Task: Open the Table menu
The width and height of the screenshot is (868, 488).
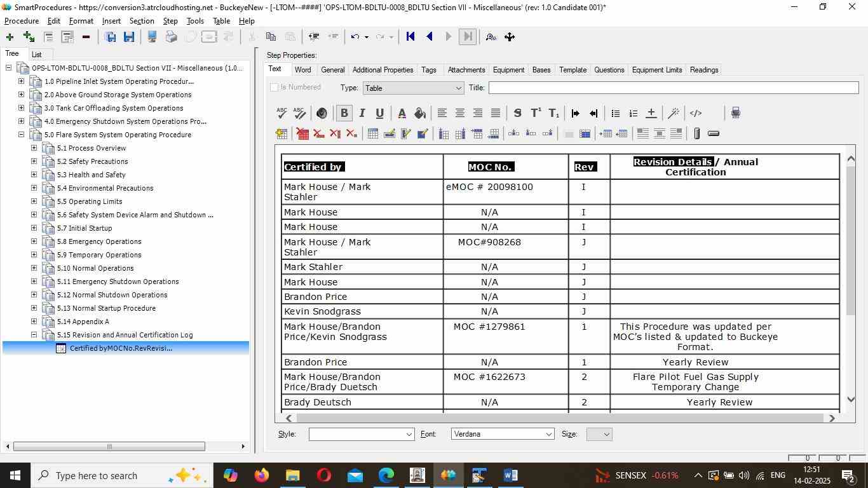Action: [221, 21]
